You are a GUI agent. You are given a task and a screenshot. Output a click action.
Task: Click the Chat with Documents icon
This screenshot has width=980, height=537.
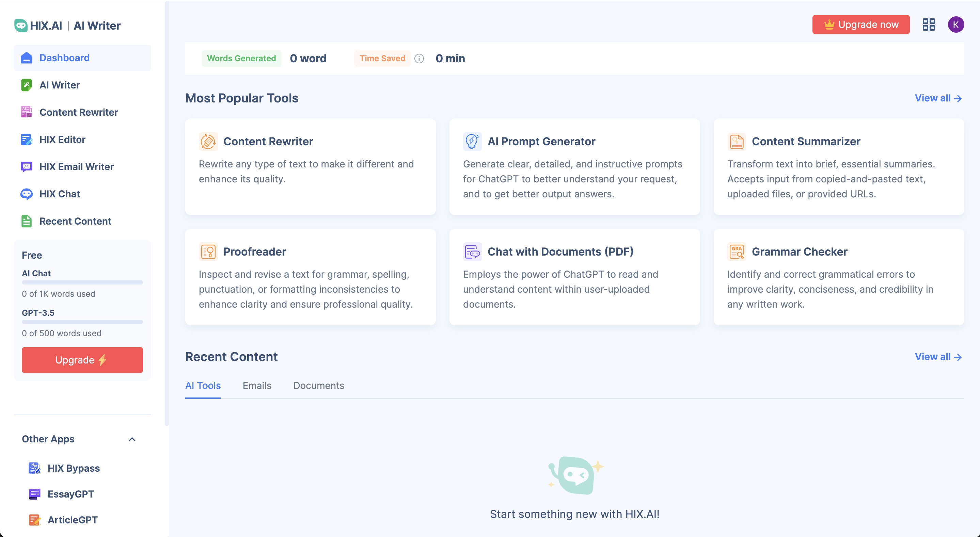coord(472,252)
